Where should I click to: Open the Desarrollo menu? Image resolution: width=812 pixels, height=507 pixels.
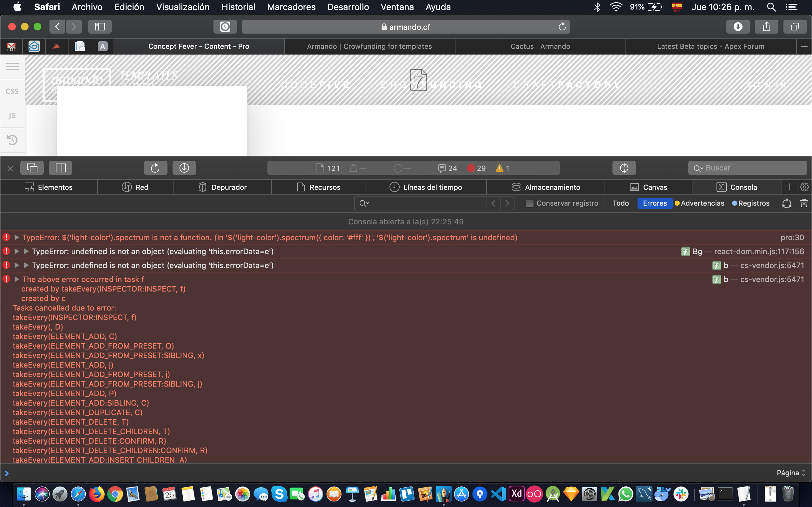348,7
